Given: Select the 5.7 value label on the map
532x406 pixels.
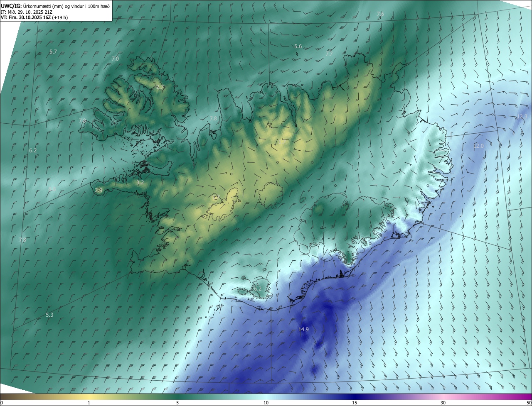Looking at the screenshot, I should (53, 52).
